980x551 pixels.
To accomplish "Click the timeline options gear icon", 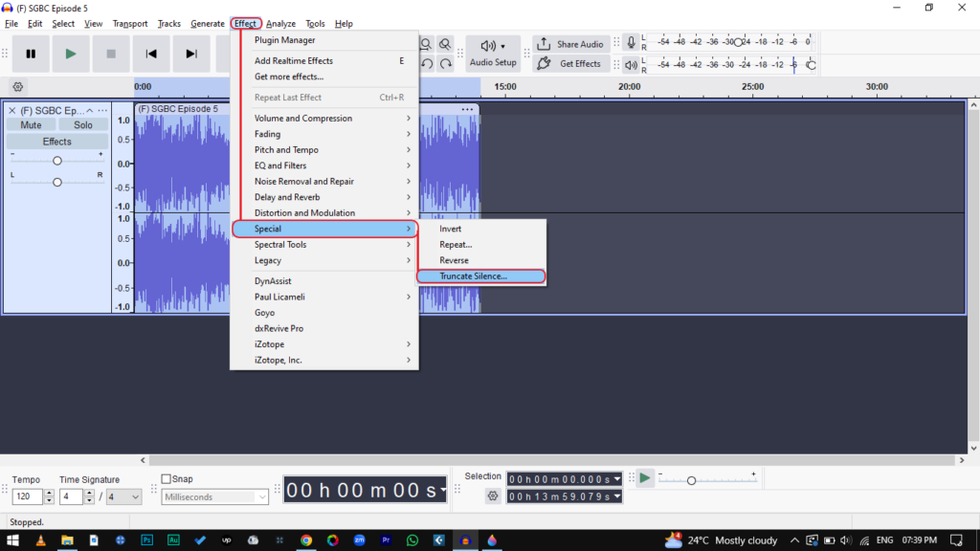I will click(x=17, y=87).
